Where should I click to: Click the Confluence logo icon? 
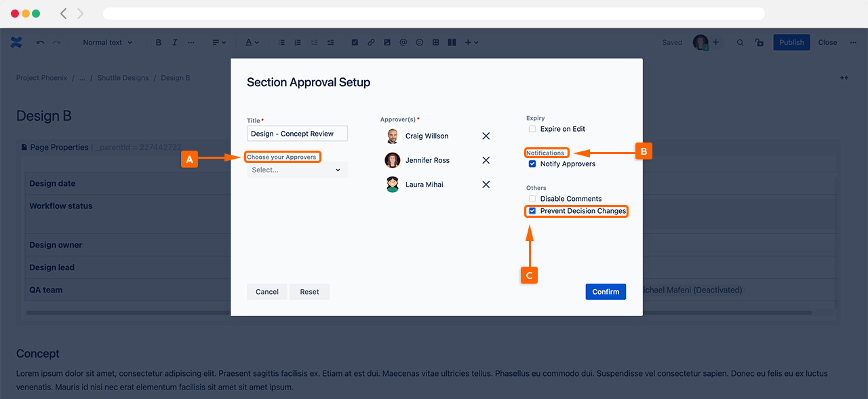(x=16, y=42)
